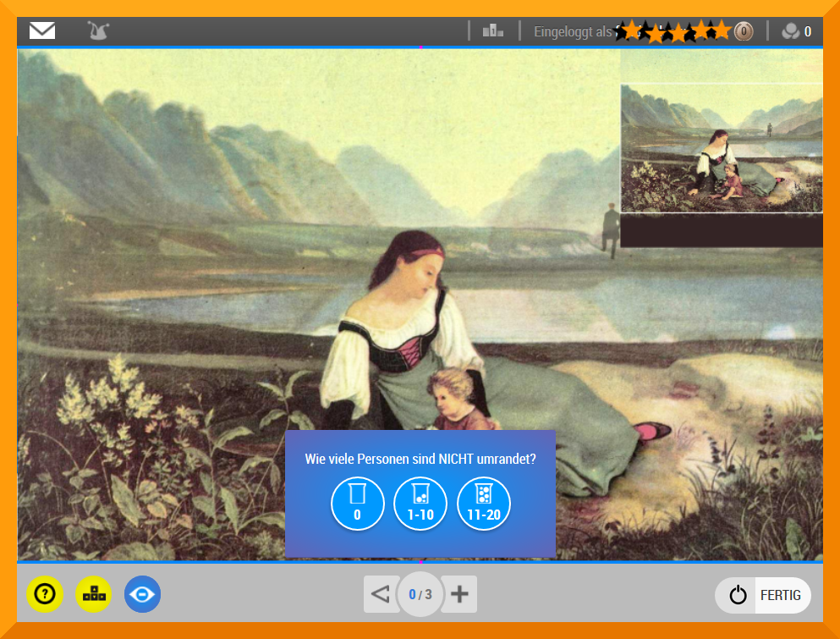Click the 0 / 3 counter

[420, 594]
